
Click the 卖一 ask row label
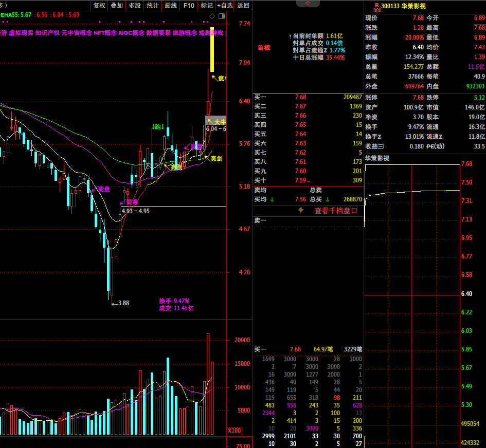click(x=260, y=220)
